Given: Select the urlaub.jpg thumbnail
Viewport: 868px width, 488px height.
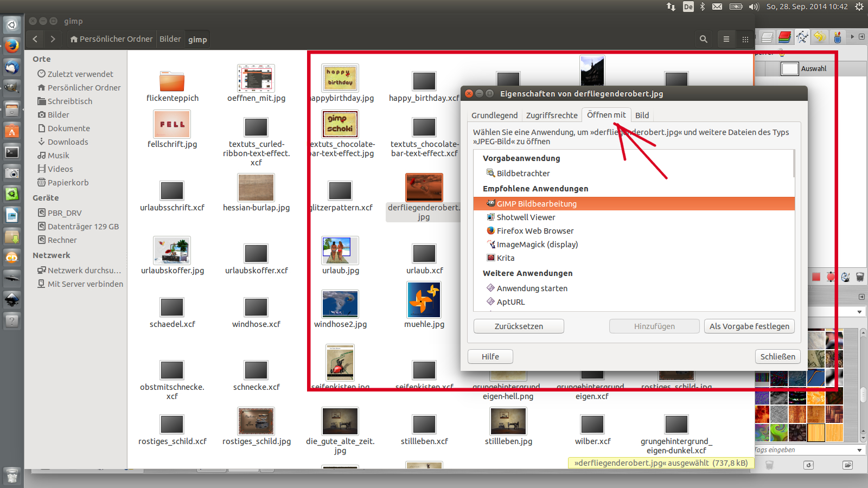Looking at the screenshot, I should (340, 250).
